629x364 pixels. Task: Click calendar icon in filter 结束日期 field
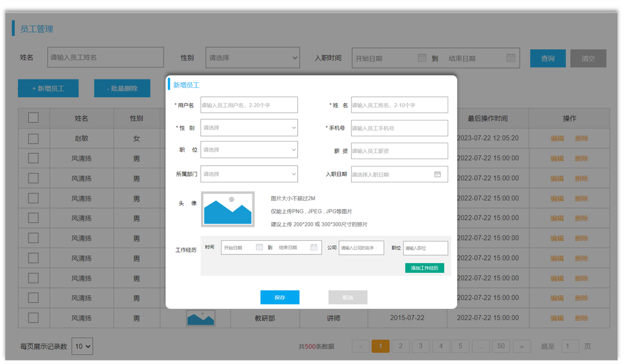point(511,58)
